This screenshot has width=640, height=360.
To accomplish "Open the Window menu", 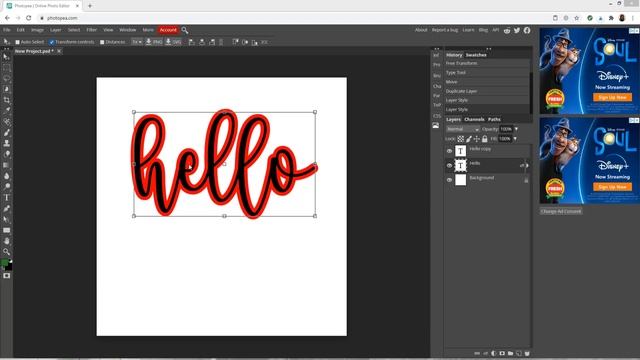I will point(127,30).
